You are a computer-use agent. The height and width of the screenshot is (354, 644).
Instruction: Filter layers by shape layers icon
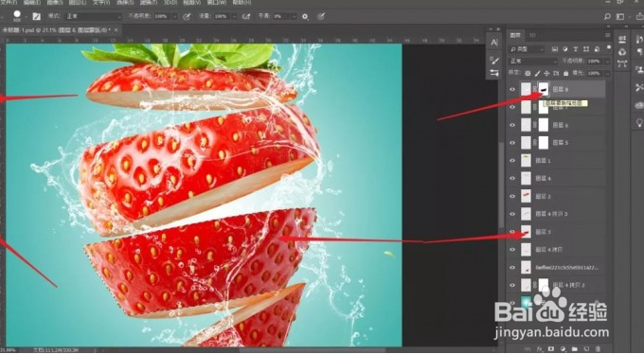coord(585,49)
